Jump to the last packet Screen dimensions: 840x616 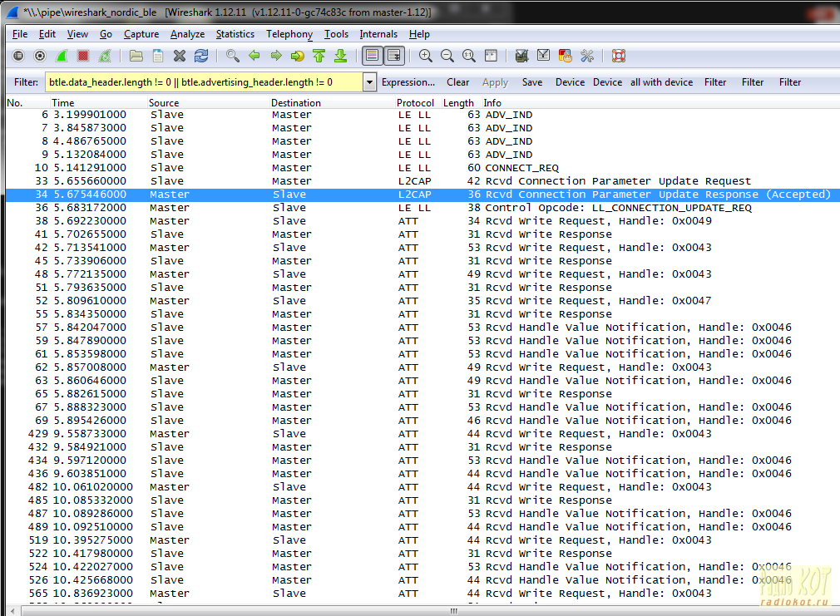pyautogui.click(x=340, y=56)
